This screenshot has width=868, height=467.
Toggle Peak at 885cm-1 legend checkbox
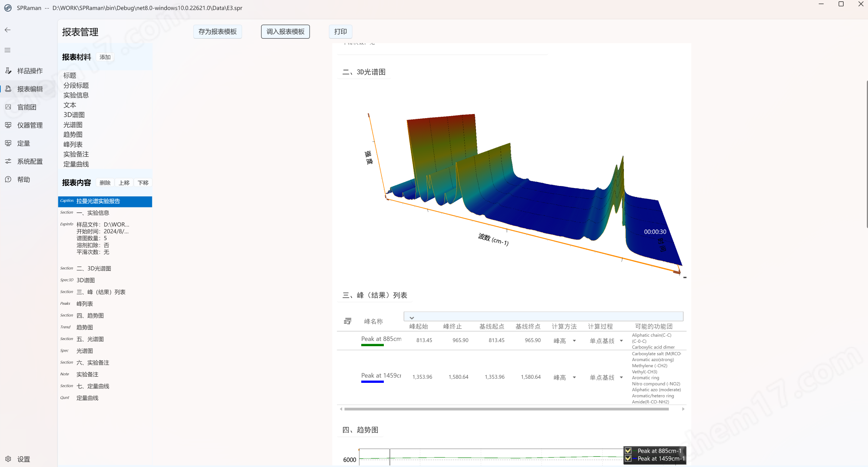628,451
